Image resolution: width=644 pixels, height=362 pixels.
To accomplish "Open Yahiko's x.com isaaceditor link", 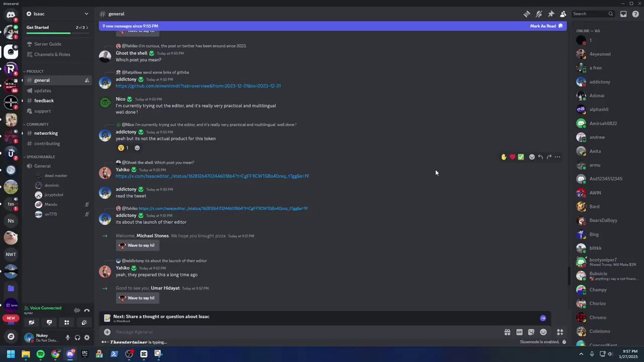I will tap(212, 176).
